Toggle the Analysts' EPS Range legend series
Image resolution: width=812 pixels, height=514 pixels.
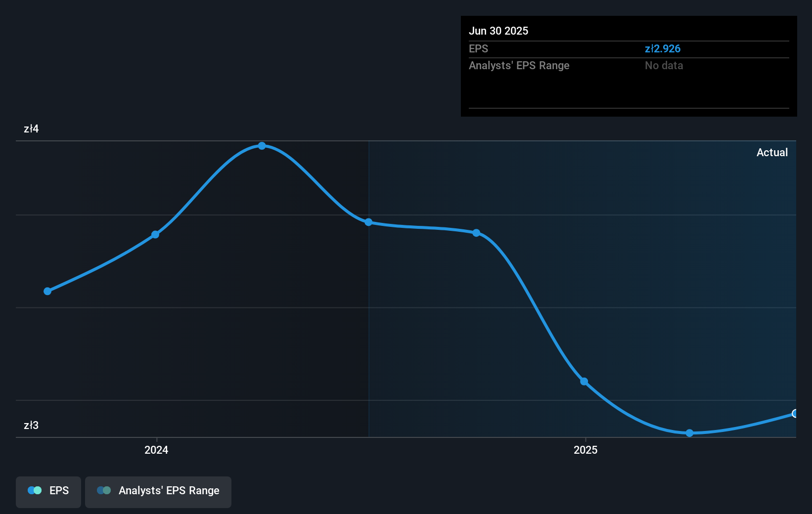(x=158, y=492)
